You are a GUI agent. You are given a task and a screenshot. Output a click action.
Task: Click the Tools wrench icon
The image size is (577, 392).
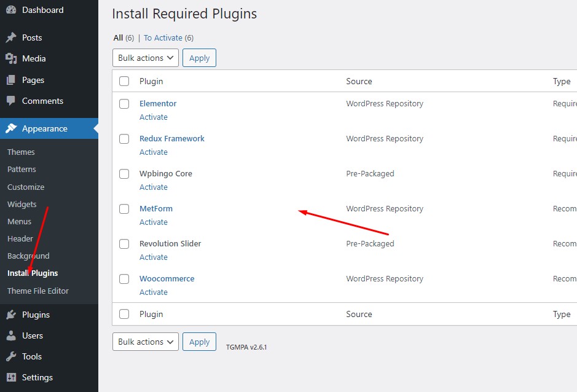[x=11, y=356]
